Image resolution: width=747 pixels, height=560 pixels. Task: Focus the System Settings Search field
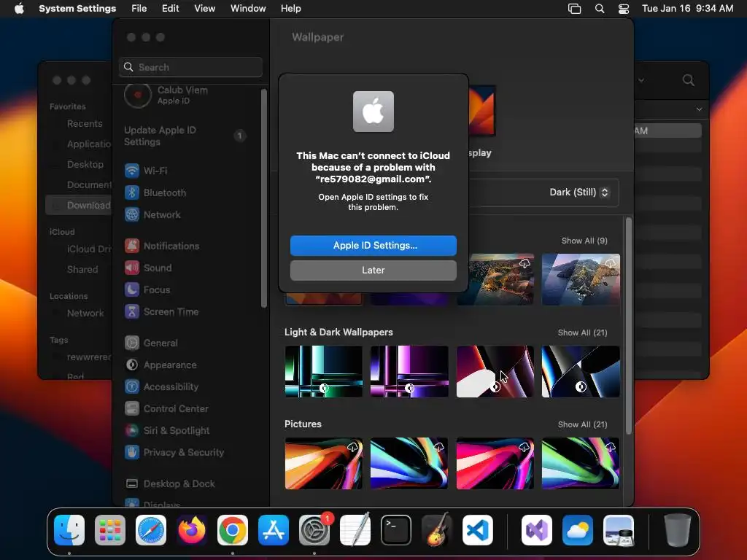pyautogui.click(x=190, y=67)
